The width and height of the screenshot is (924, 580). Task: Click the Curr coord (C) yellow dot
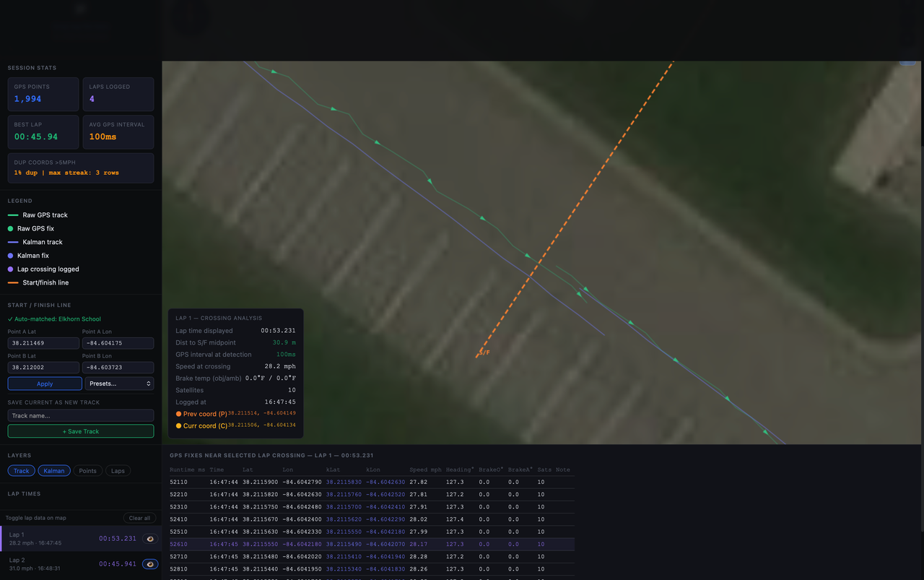pyautogui.click(x=179, y=426)
